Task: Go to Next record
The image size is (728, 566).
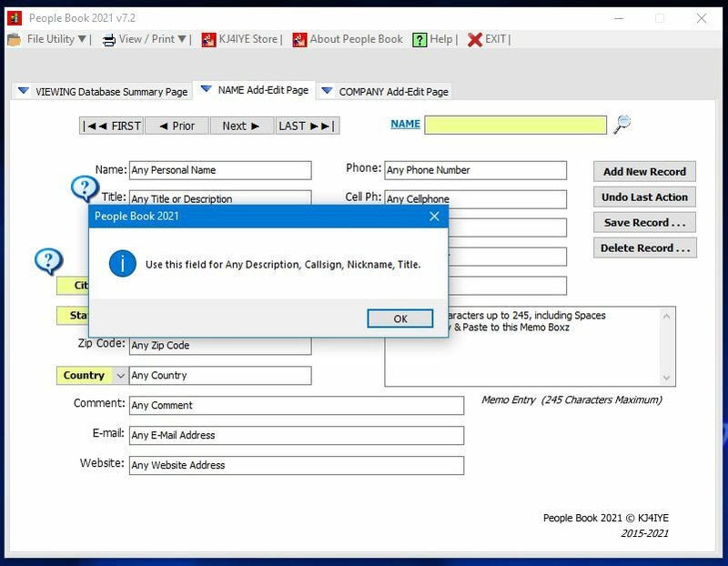Action: (x=241, y=126)
